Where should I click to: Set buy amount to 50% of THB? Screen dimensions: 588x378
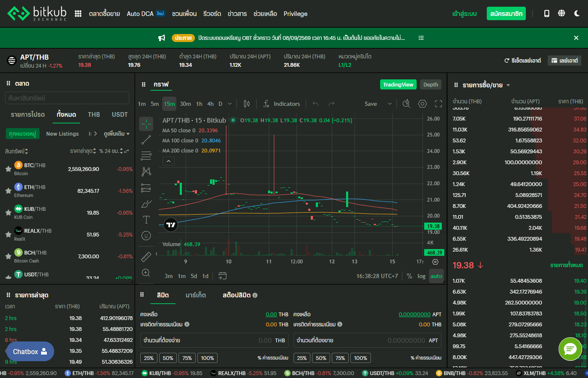coord(168,358)
